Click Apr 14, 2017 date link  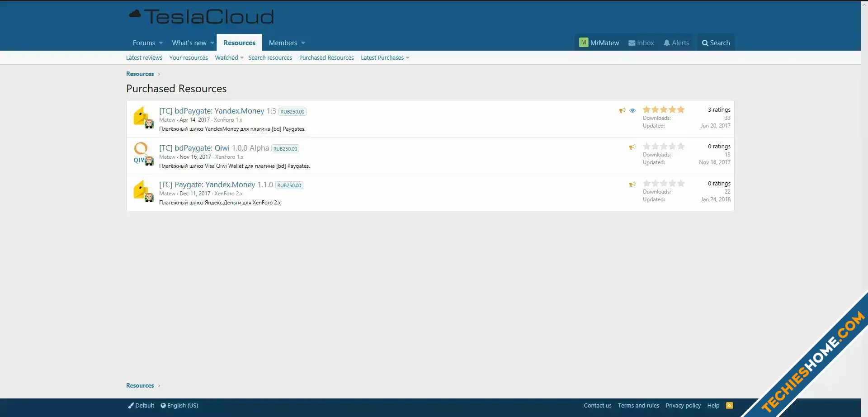[194, 120]
